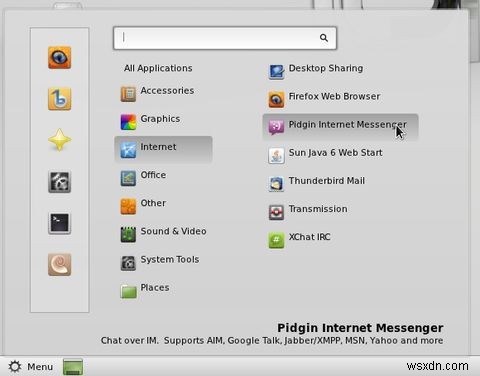Click the yellow star favorites icon

point(59,140)
